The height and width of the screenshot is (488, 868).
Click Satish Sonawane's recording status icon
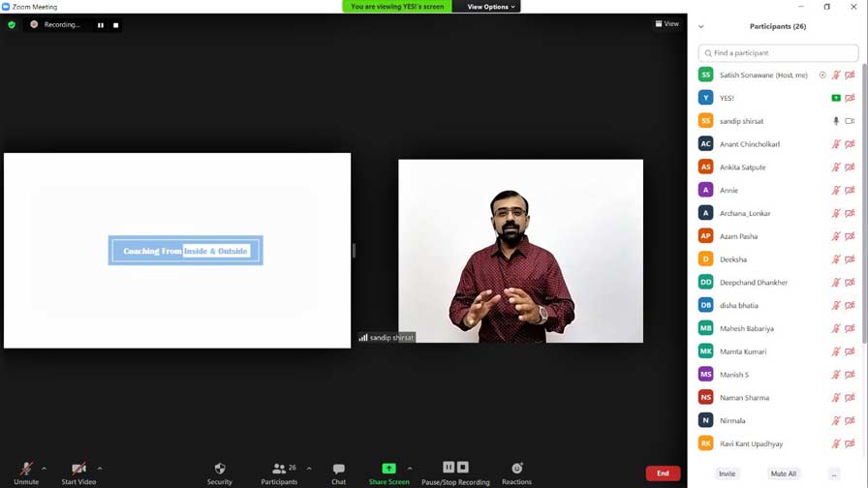click(822, 75)
